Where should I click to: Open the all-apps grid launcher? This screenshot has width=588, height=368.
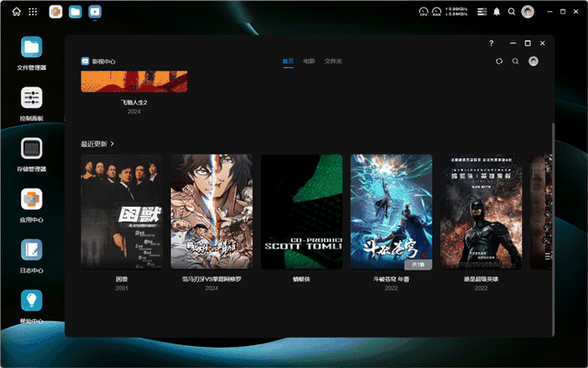pos(33,12)
